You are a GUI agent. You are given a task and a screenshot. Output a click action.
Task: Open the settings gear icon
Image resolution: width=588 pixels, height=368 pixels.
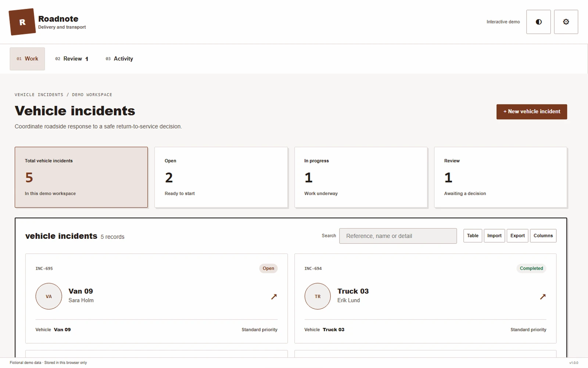pyautogui.click(x=566, y=22)
